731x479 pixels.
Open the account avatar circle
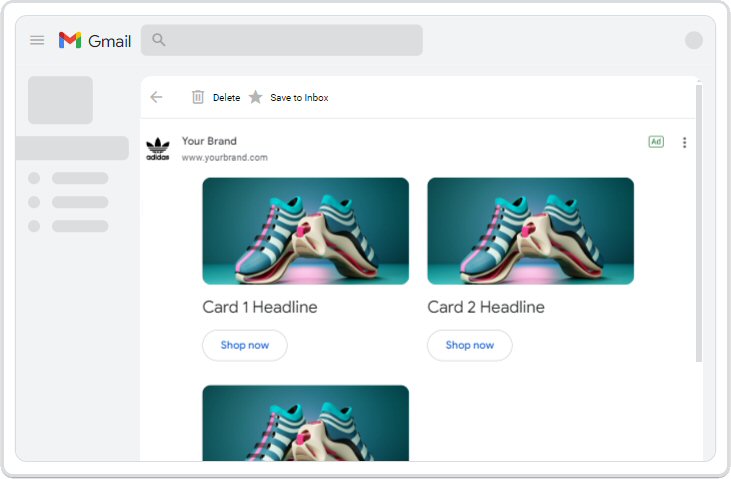point(693,40)
